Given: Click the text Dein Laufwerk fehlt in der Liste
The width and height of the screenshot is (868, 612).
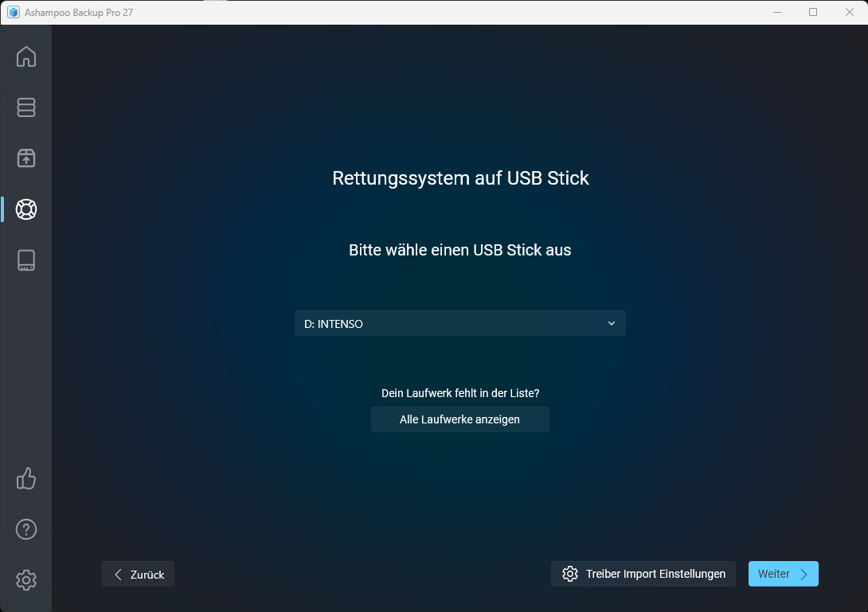Looking at the screenshot, I should tap(460, 392).
